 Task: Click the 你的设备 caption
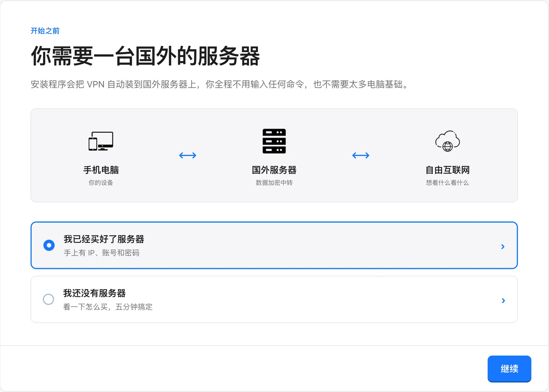click(x=101, y=182)
